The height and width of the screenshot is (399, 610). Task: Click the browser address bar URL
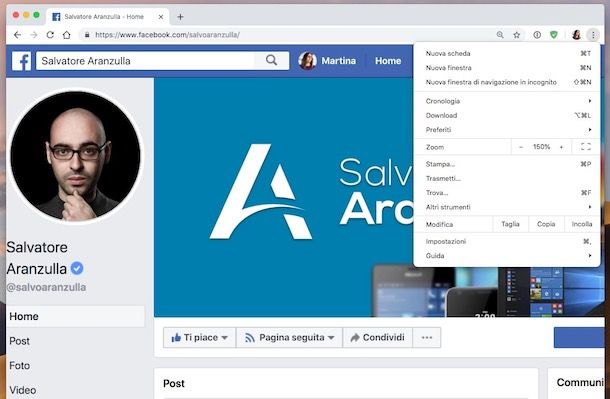(x=167, y=35)
